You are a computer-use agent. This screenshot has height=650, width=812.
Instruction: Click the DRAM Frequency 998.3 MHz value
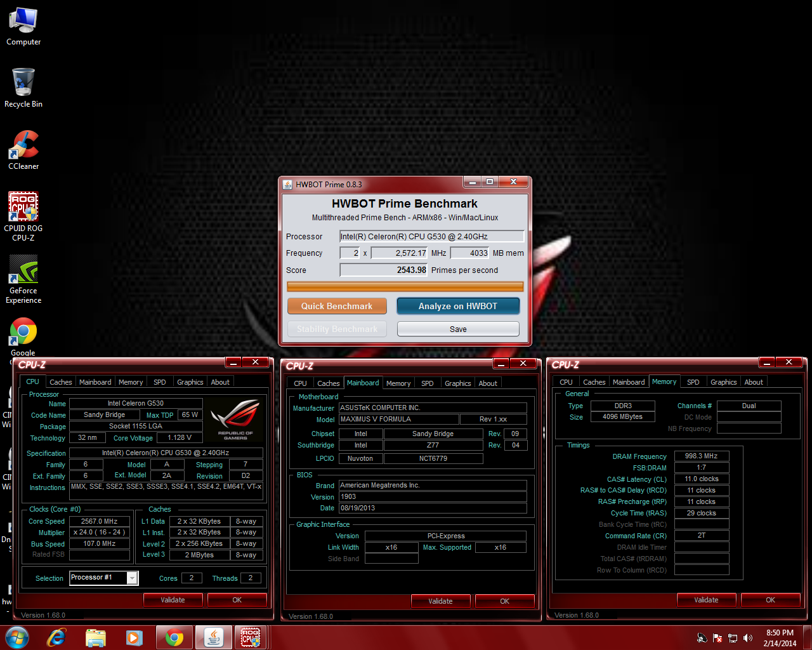click(702, 456)
